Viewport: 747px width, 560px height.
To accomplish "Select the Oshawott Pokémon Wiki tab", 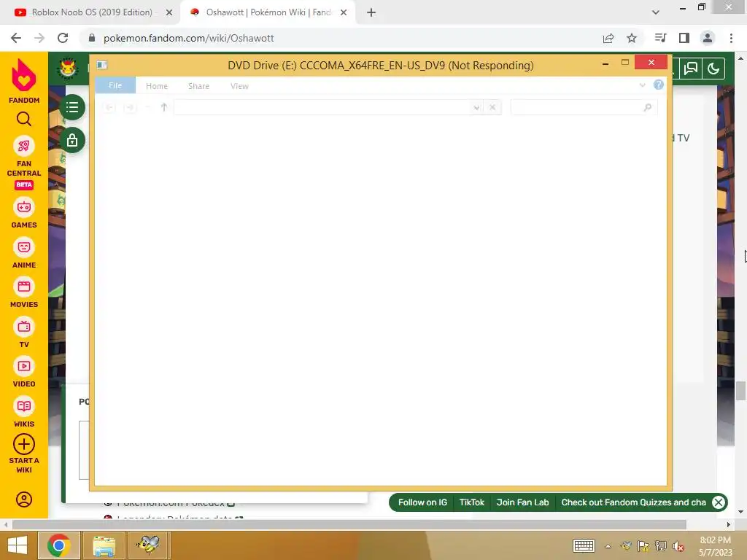I will click(x=268, y=12).
